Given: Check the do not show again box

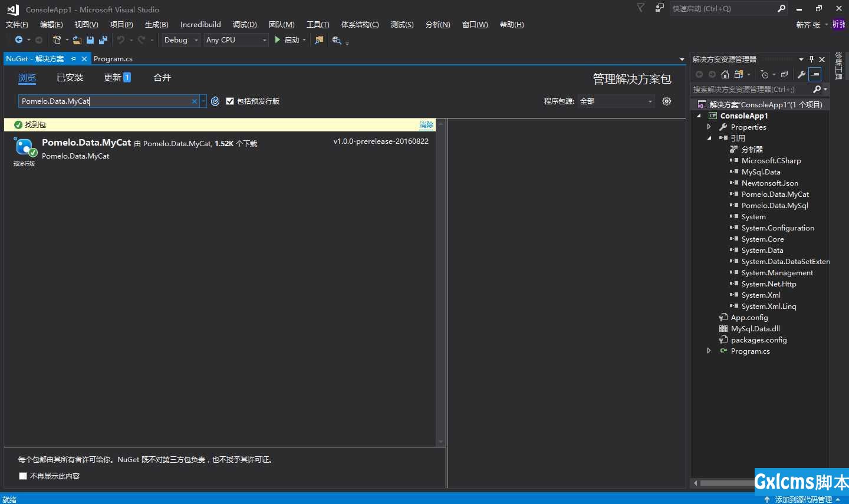Looking at the screenshot, I should pos(23,476).
